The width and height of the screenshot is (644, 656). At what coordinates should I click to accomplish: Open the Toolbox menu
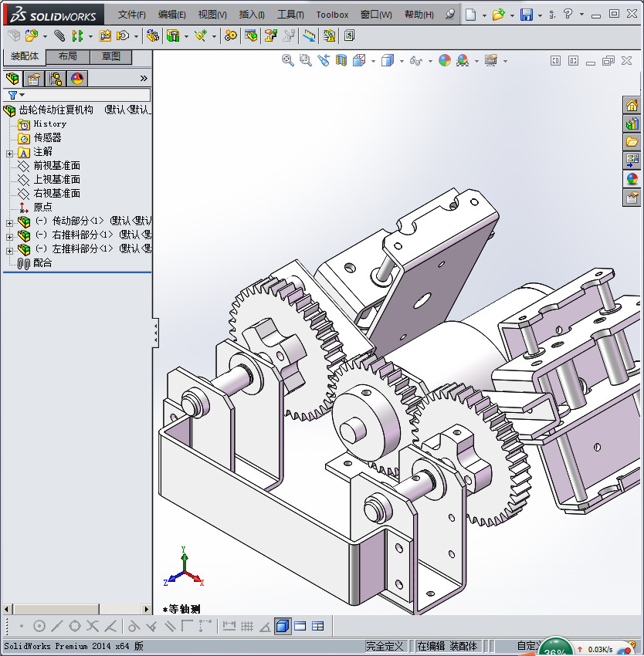332,15
